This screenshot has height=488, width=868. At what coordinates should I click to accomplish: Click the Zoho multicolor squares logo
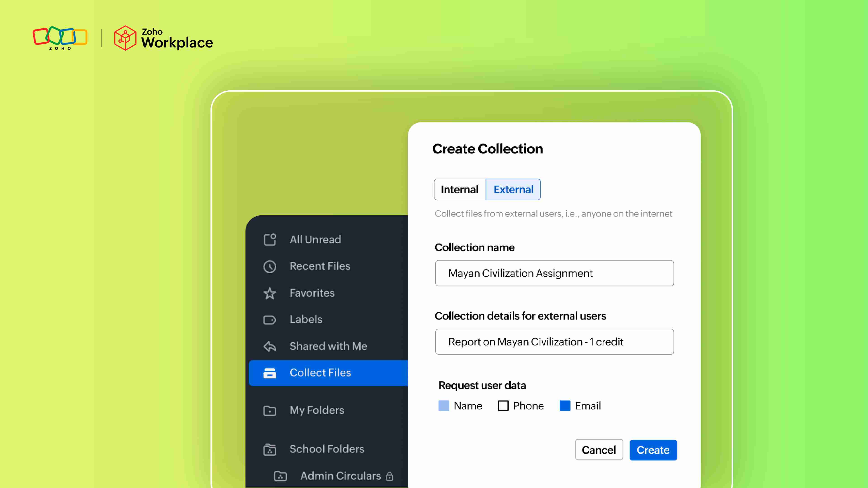[x=60, y=38]
